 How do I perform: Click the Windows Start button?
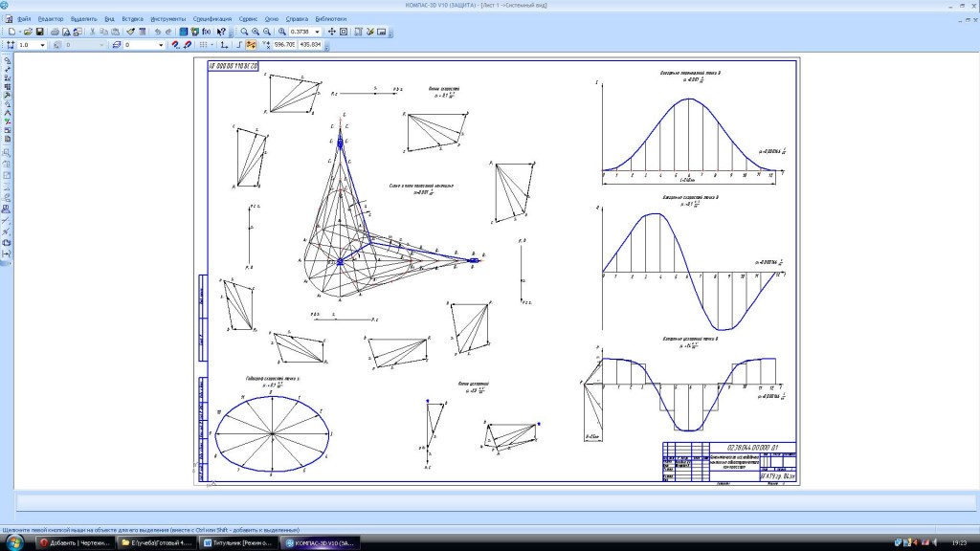13,542
